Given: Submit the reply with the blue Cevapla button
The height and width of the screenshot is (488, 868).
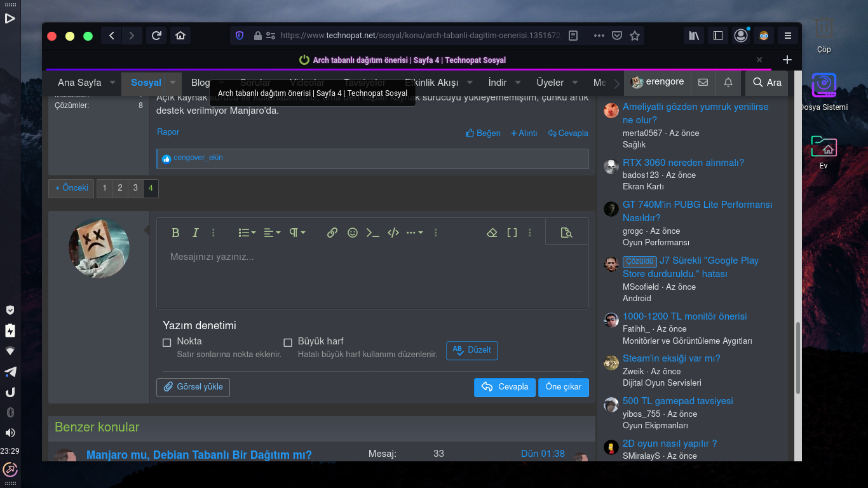Looking at the screenshot, I should pos(505,387).
